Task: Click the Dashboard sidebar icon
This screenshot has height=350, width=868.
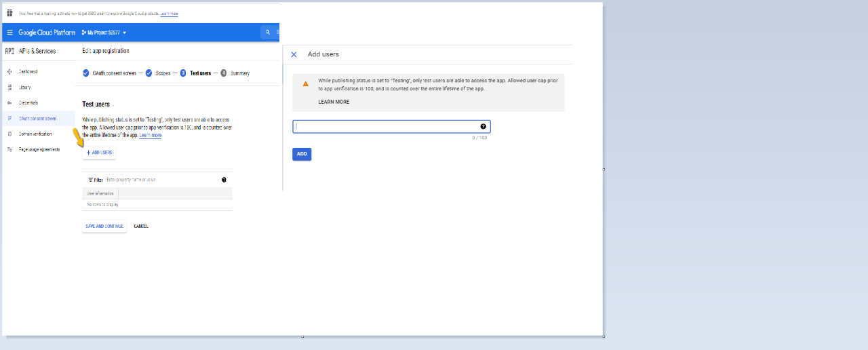Action: click(9, 71)
